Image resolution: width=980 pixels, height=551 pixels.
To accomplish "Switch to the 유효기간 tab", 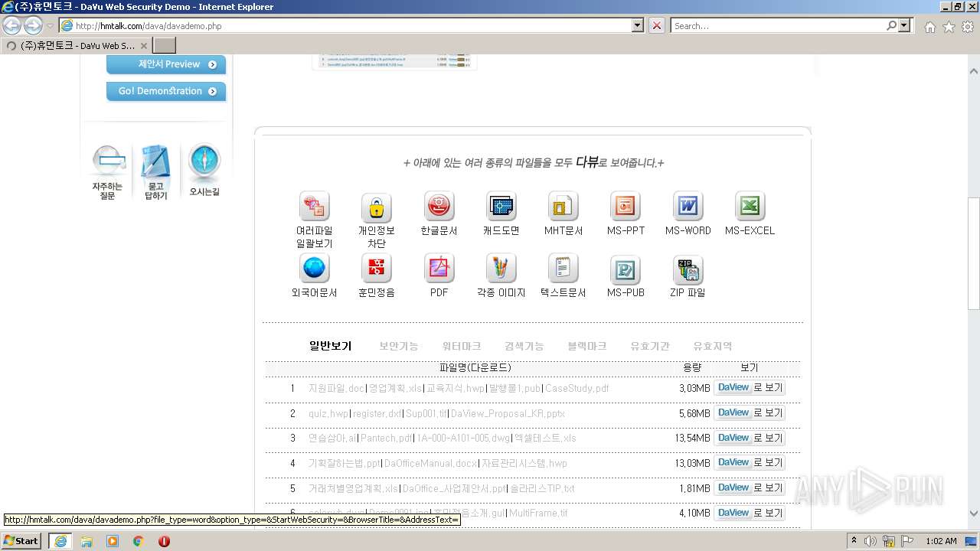I will (650, 346).
